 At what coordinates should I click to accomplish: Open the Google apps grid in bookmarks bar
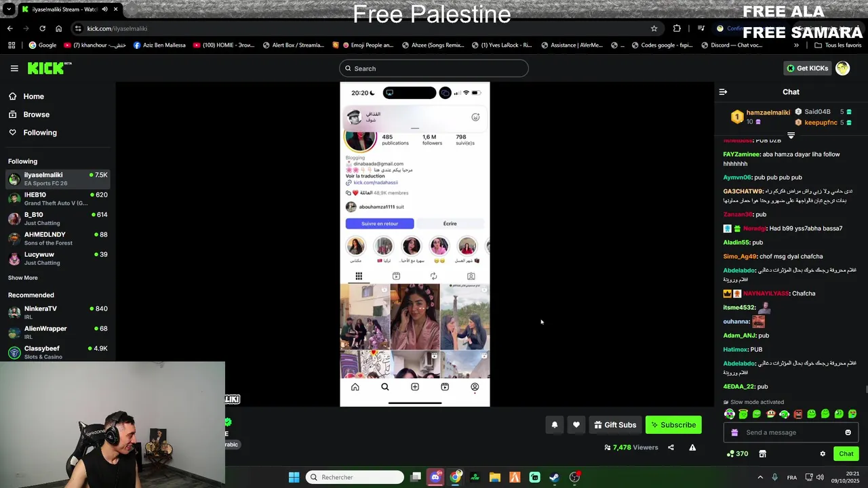12,45
